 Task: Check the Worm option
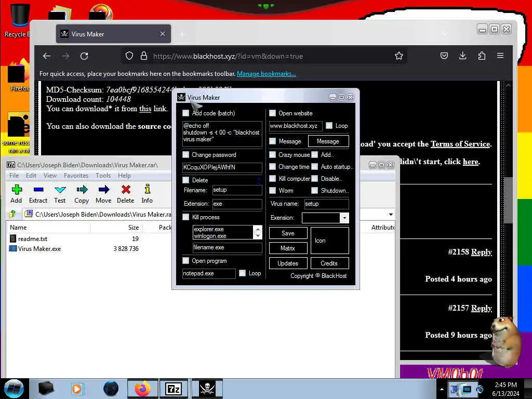(x=272, y=190)
